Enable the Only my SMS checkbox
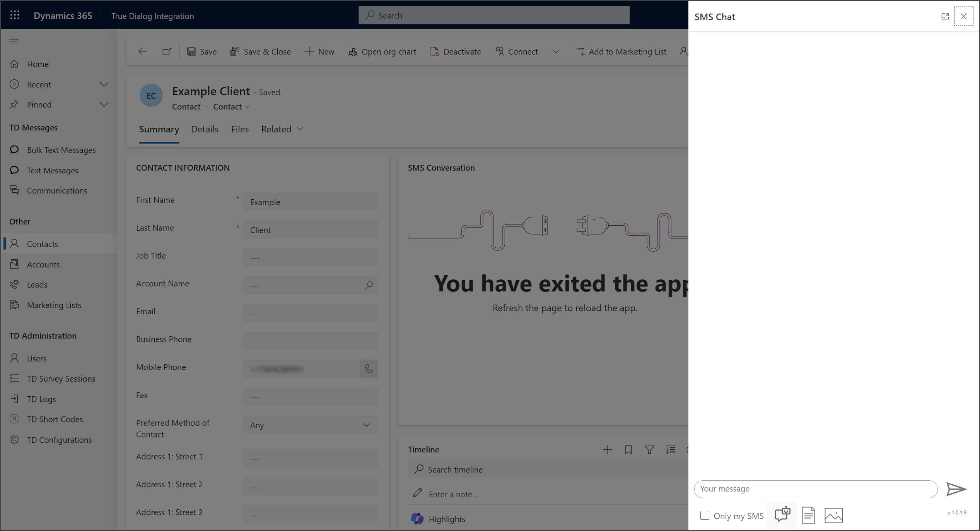This screenshot has width=980, height=531. pos(705,516)
